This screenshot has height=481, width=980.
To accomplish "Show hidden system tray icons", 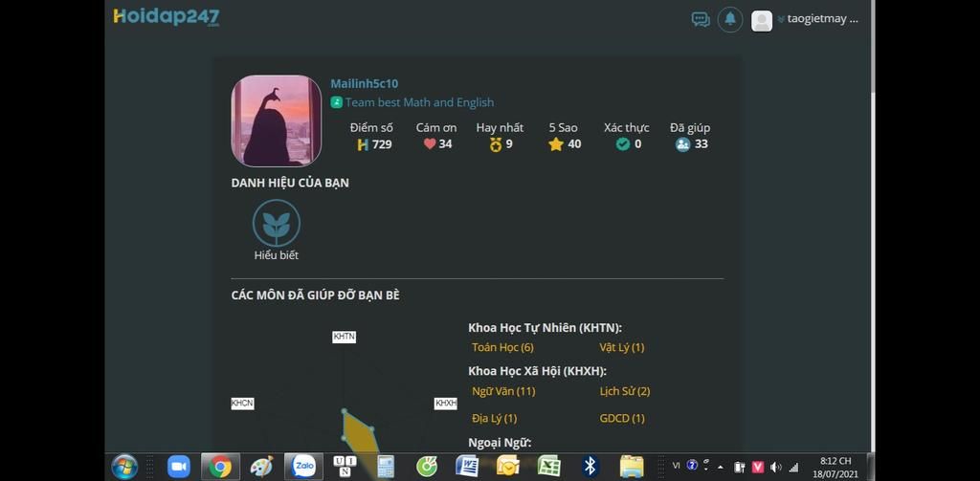I will (721, 467).
